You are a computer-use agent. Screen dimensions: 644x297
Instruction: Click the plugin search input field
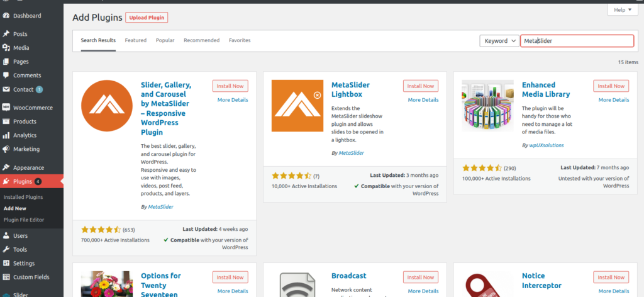[x=577, y=41]
